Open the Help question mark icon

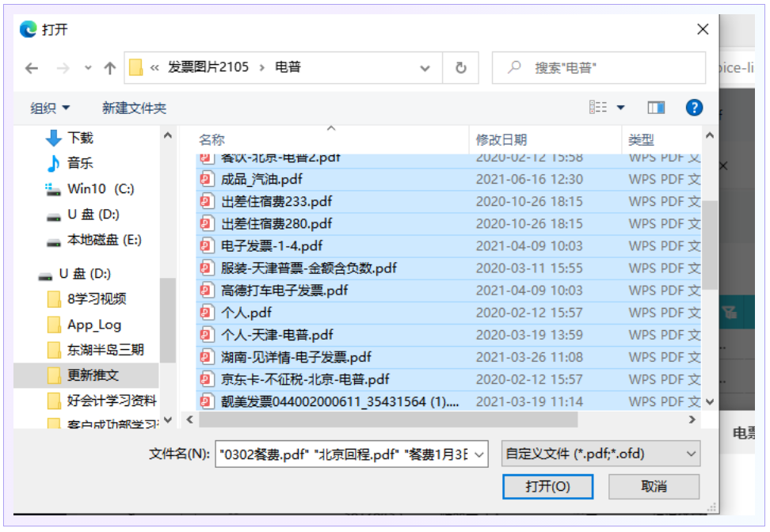pyautogui.click(x=694, y=108)
